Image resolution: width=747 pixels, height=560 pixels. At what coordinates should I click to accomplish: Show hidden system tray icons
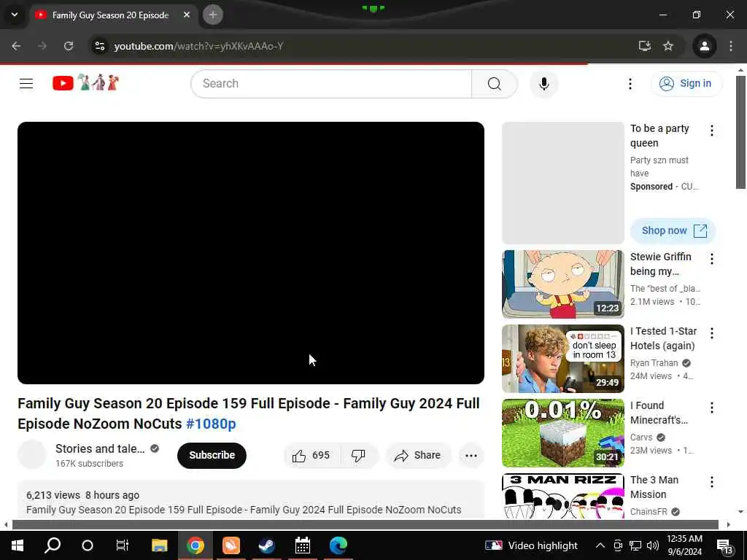[600, 545]
